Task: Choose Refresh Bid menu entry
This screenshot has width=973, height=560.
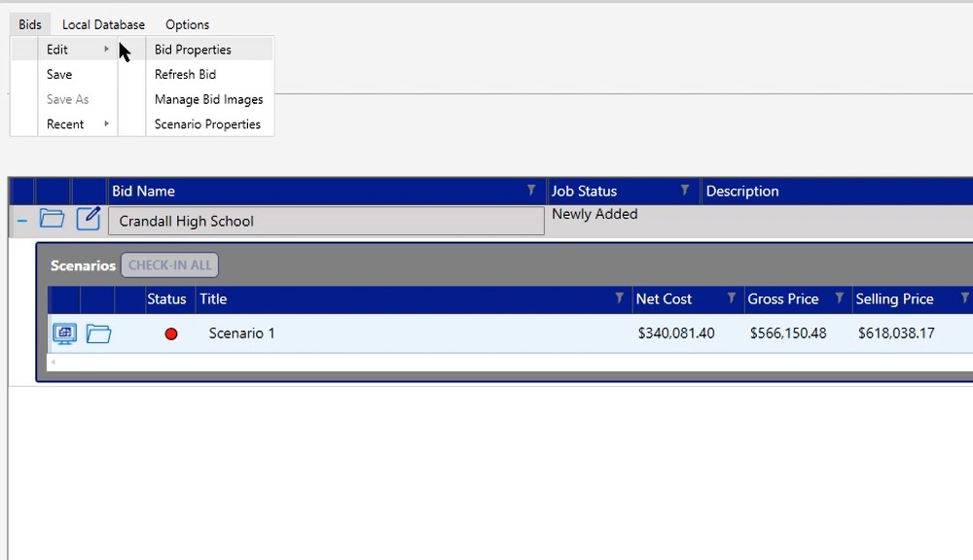Action: click(x=185, y=75)
